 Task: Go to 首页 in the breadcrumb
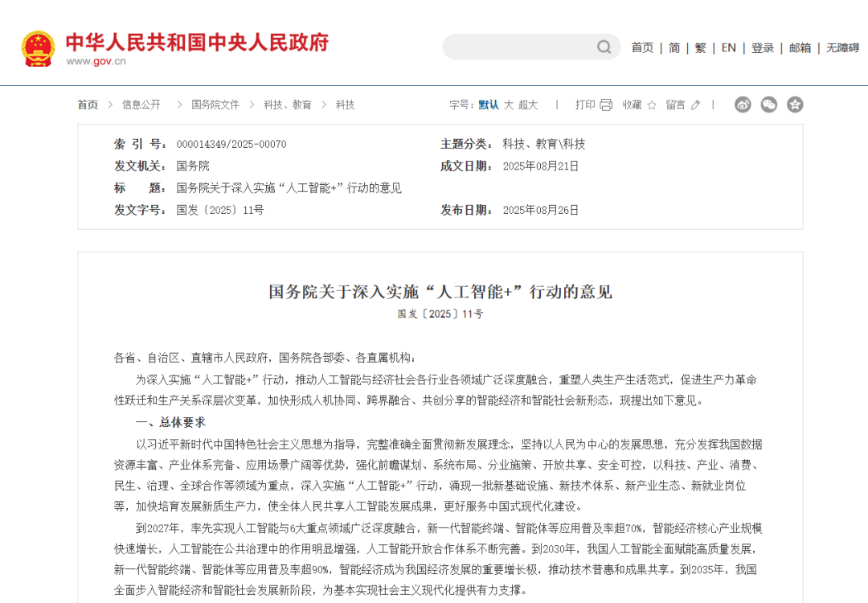point(88,105)
